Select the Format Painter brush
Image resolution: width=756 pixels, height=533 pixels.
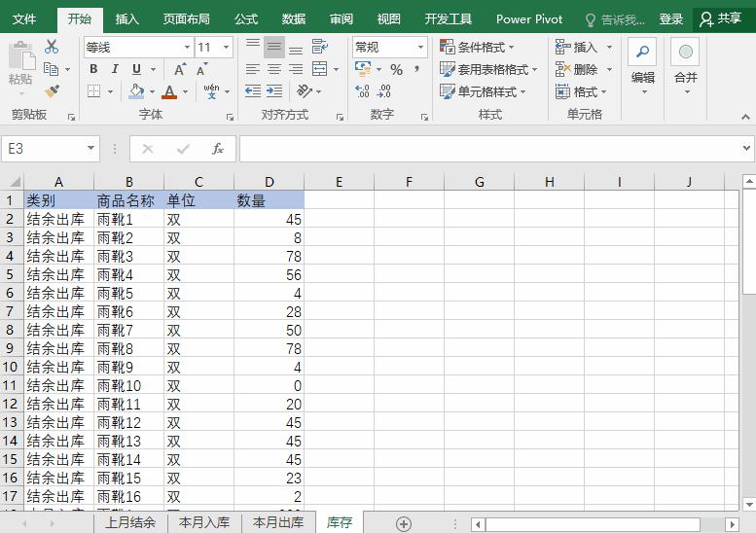(52, 91)
